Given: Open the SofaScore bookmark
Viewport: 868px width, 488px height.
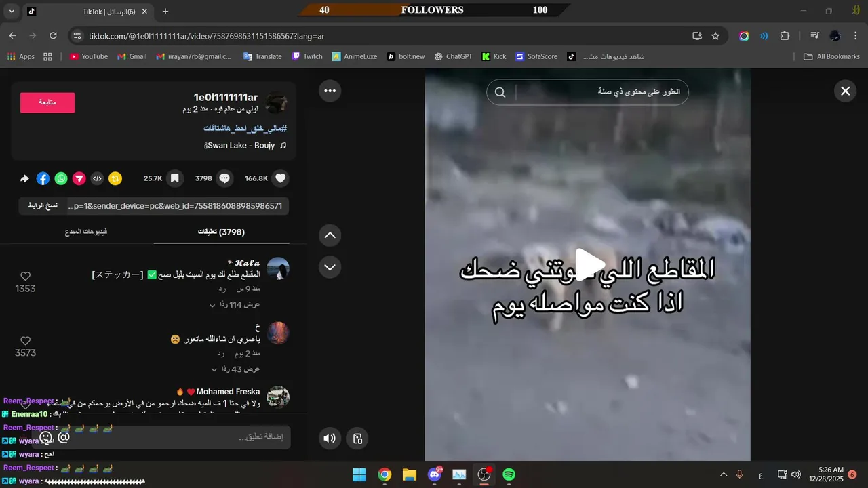Looking at the screenshot, I should coord(536,56).
